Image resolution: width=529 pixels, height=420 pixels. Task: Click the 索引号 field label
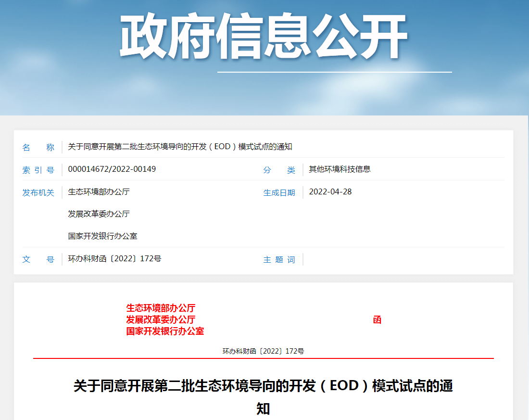coord(38,170)
